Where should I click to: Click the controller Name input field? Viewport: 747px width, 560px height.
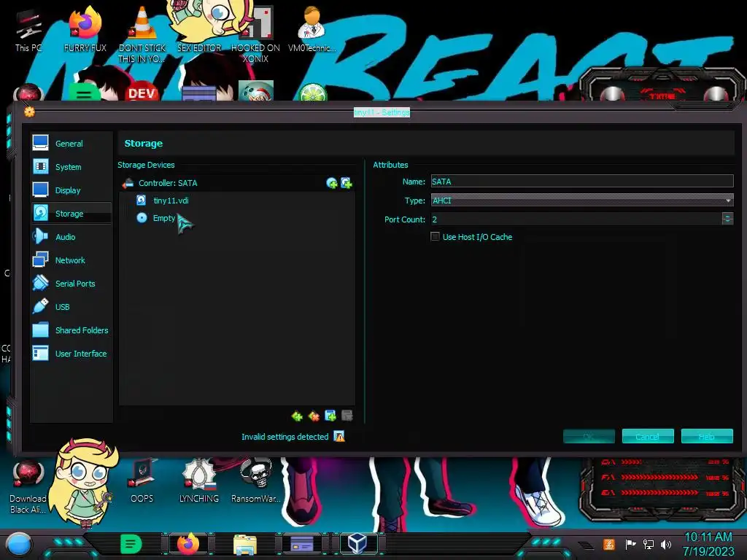click(581, 182)
